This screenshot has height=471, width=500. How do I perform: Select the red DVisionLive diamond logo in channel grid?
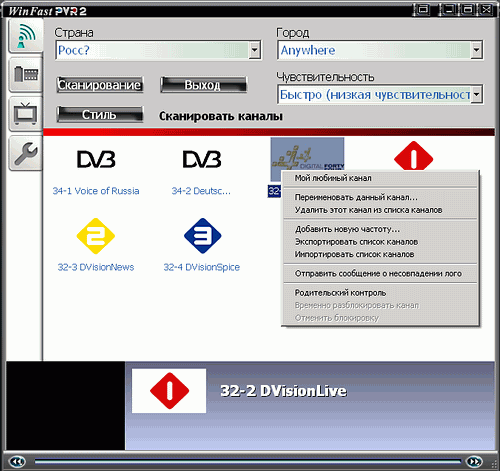point(413,156)
